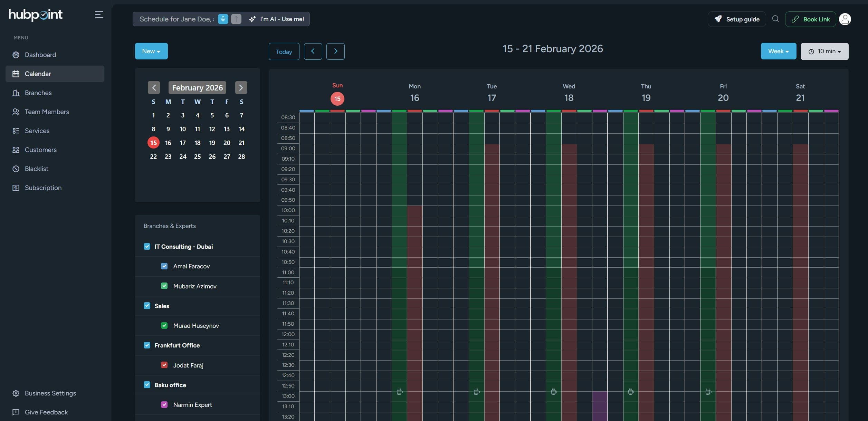Click the microphone icon in the search bar
The width and height of the screenshot is (868, 421).
click(x=223, y=19)
